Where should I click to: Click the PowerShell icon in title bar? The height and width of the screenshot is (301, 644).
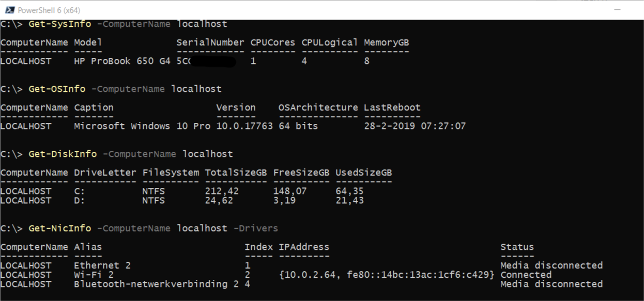[9, 10]
